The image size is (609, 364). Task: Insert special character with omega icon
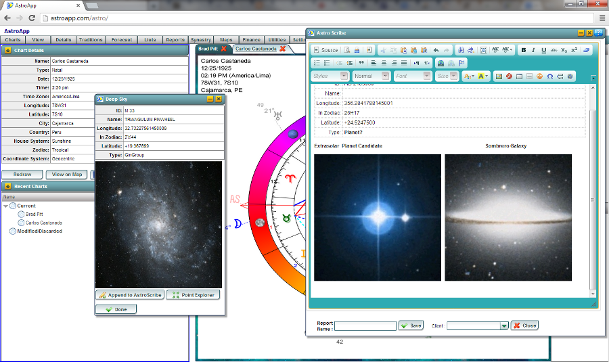[x=549, y=76]
